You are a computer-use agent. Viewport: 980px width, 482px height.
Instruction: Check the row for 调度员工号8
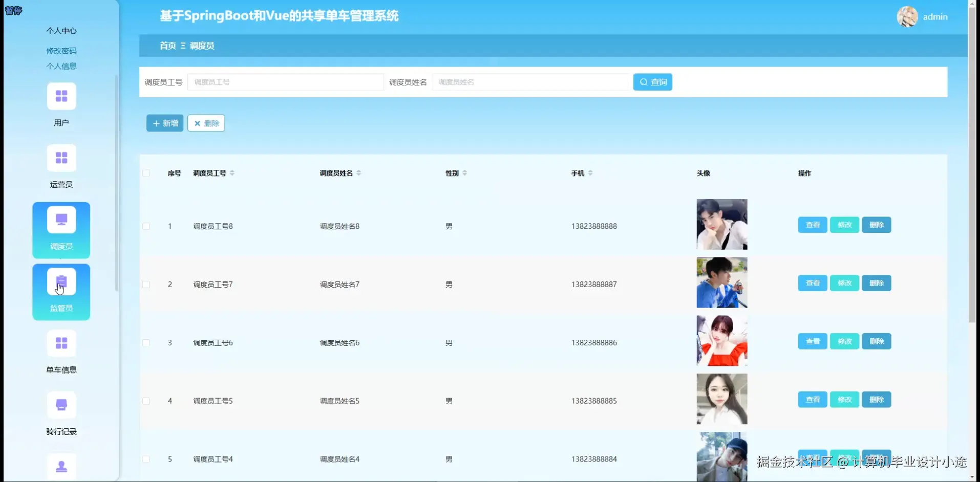click(x=146, y=226)
